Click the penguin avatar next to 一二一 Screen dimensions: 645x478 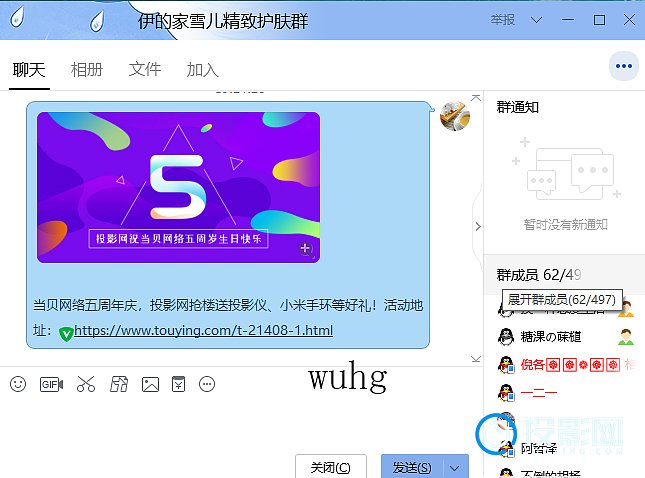[506, 392]
